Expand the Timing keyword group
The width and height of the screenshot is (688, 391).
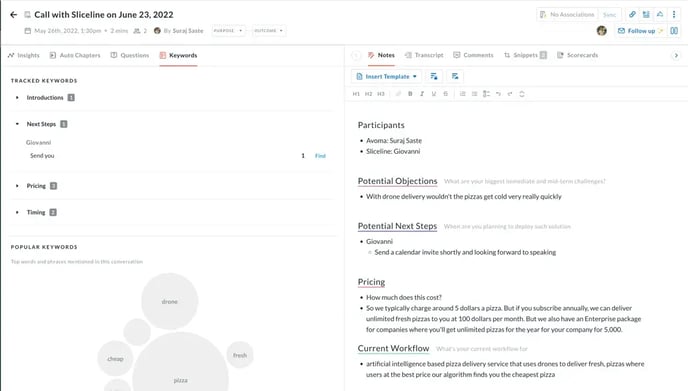pos(17,212)
